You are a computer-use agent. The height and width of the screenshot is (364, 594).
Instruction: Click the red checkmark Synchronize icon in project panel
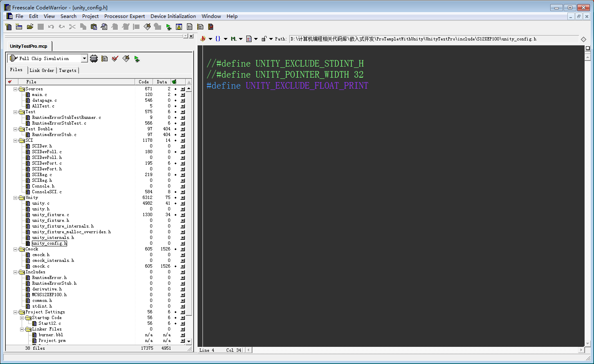115,58
